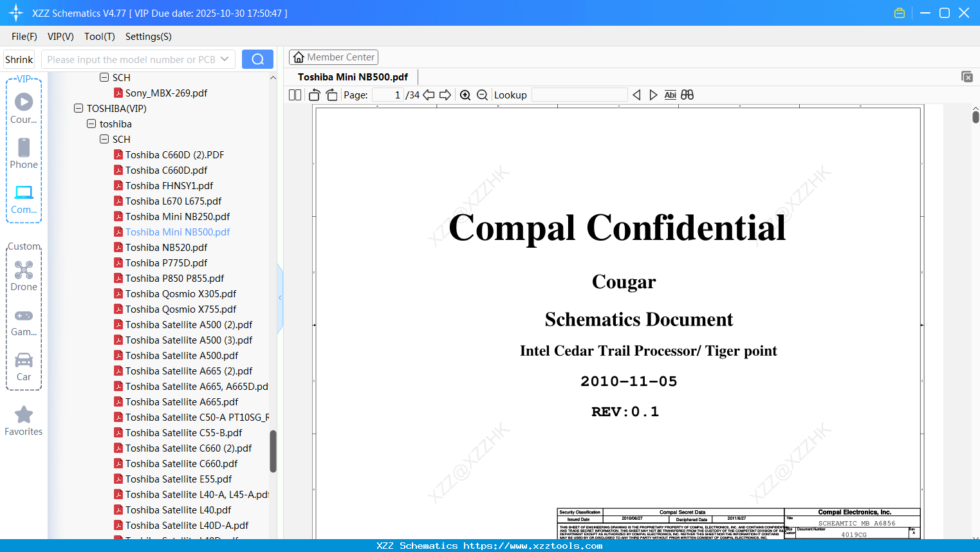Toggle the Abi whole-word match icon

(670, 95)
